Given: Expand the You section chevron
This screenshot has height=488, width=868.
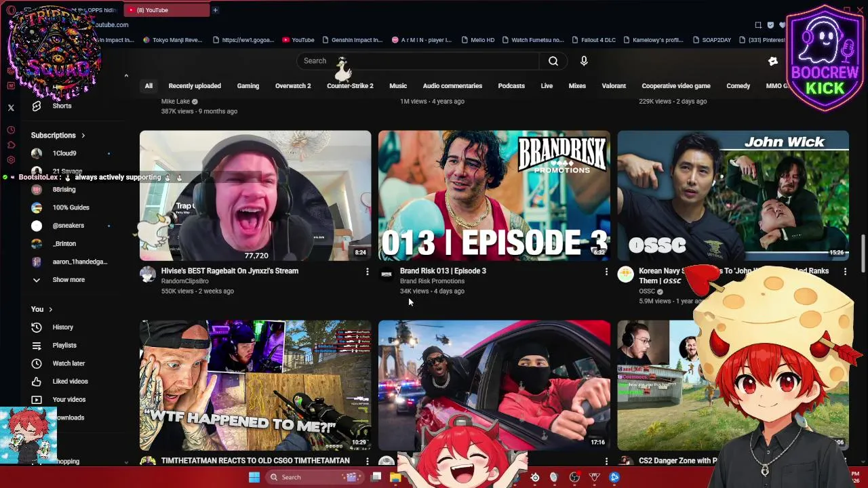Looking at the screenshot, I should 50,310.
